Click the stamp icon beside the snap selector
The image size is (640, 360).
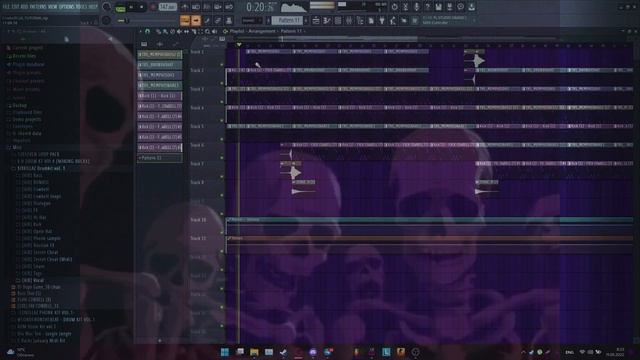[229, 20]
